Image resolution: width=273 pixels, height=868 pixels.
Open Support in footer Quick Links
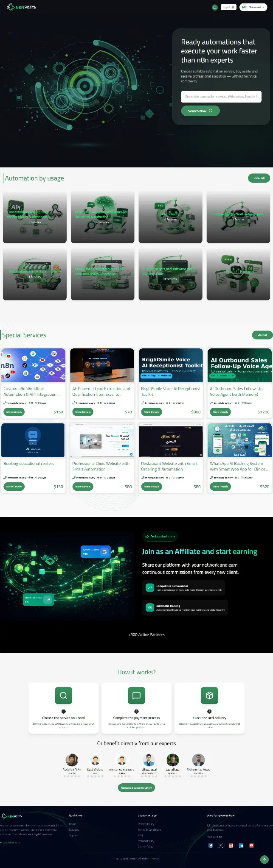click(74, 835)
